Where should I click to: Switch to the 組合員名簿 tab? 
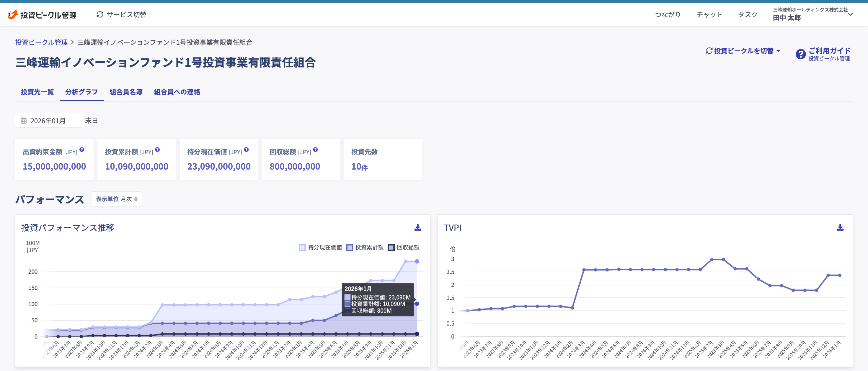(x=126, y=92)
